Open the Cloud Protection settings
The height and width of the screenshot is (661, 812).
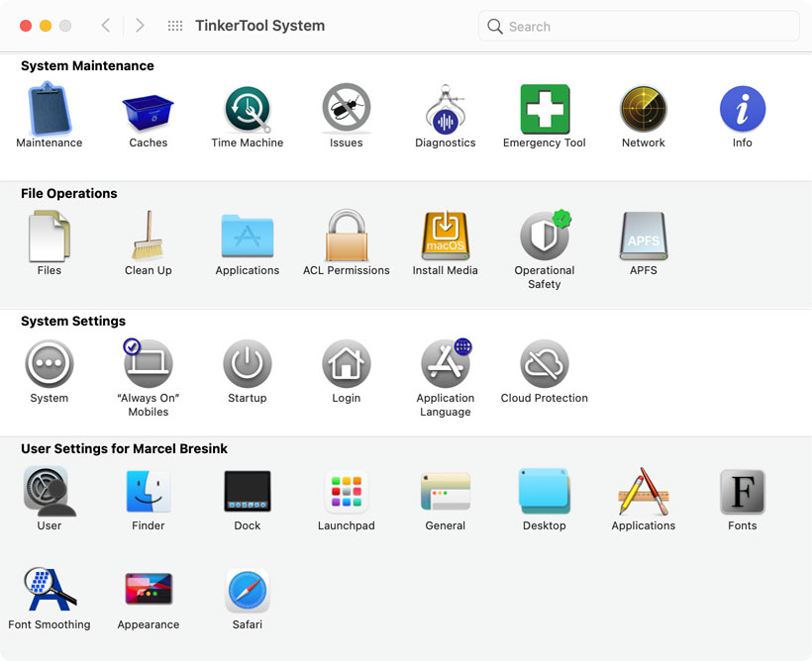click(x=544, y=363)
